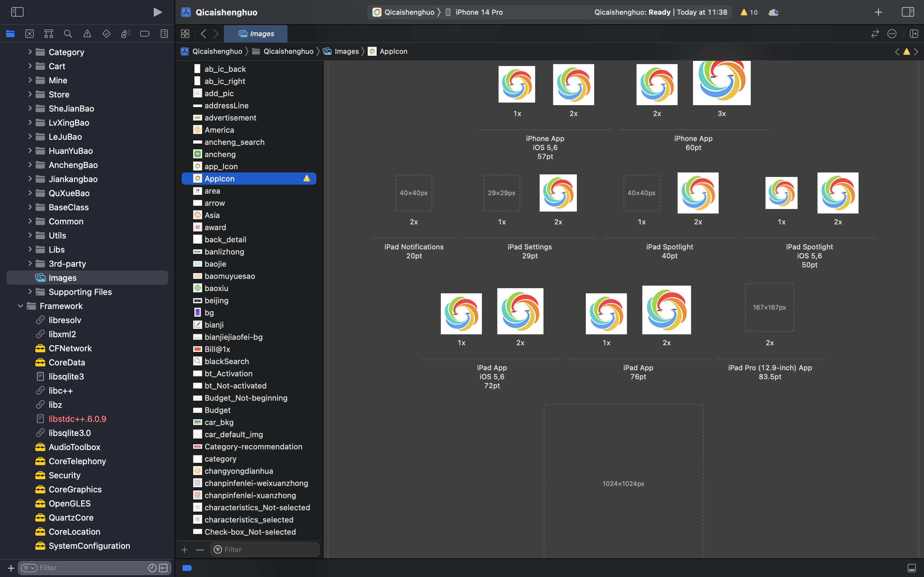Open AppIcon in asset breadcrumb trail
This screenshot has height=577, width=924.
(x=393, y=51)
